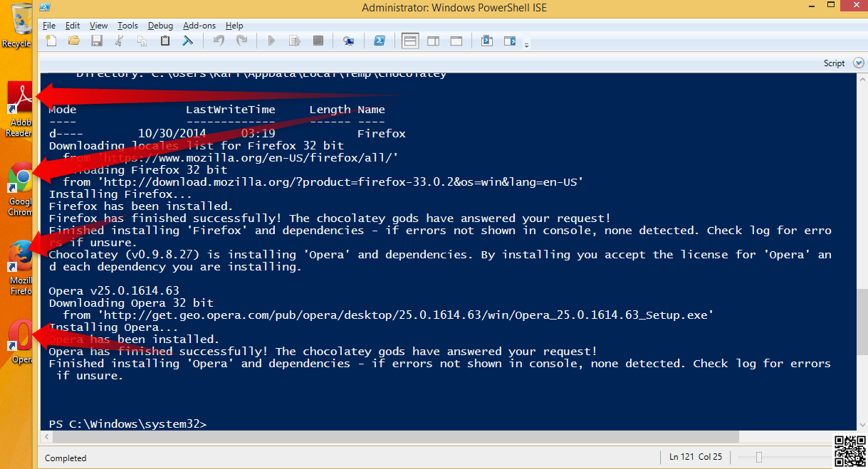Redo the action using toolbar arrow

click(x=241, y=41)
